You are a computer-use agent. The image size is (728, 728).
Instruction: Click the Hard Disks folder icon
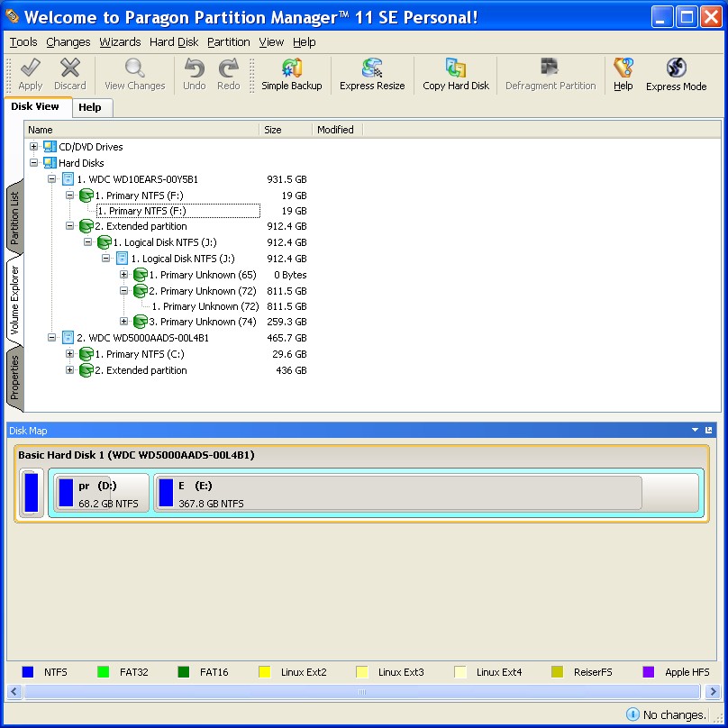50,163
